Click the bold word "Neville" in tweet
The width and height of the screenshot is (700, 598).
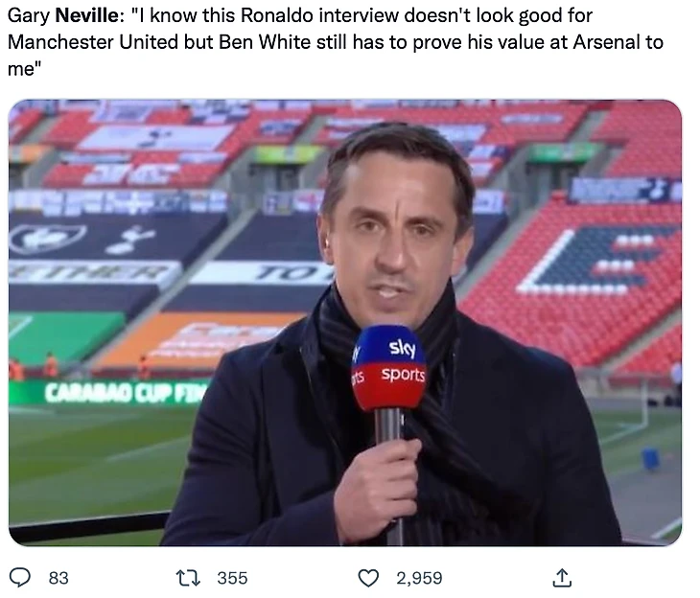coord(86,16)
